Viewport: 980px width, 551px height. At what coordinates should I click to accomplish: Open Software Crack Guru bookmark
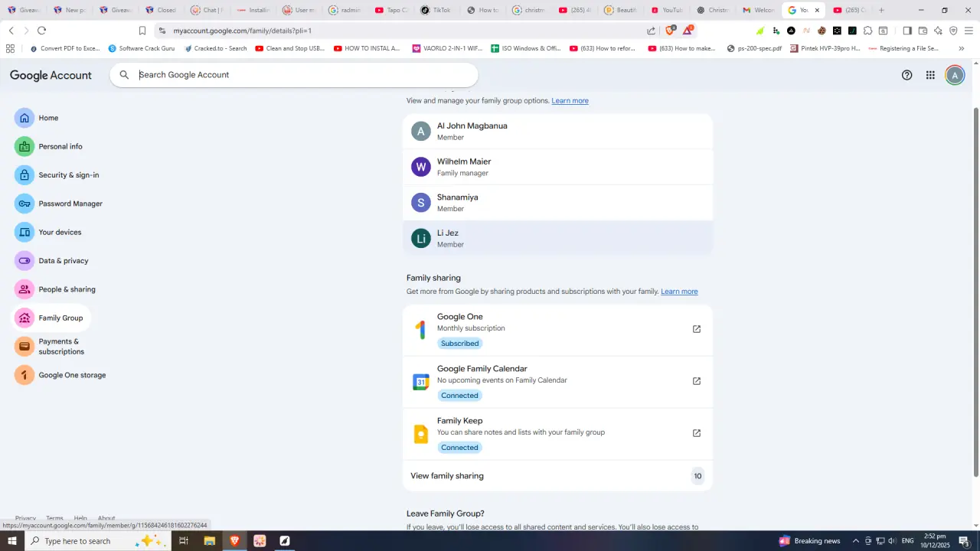point(142,48)
